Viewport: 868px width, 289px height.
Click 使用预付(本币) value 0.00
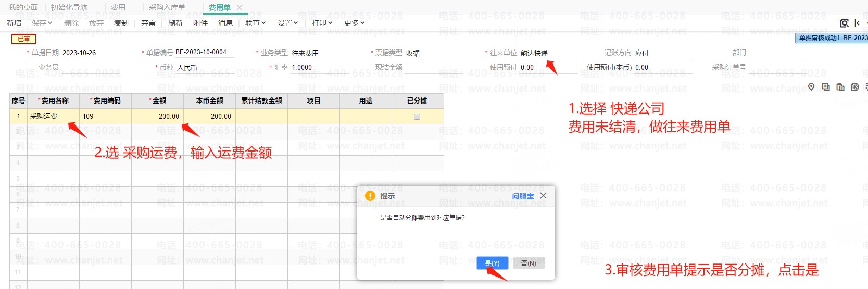click(663, 68)
